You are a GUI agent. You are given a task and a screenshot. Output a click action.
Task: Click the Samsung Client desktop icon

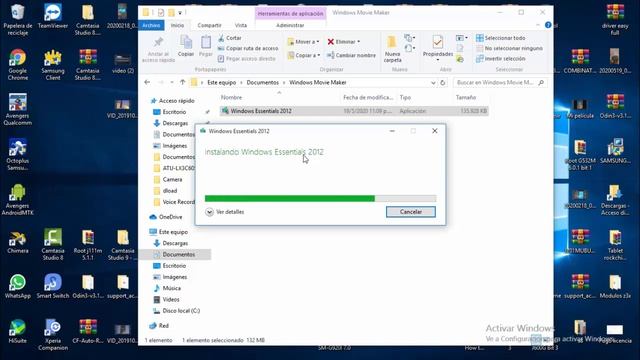[53, 64]
